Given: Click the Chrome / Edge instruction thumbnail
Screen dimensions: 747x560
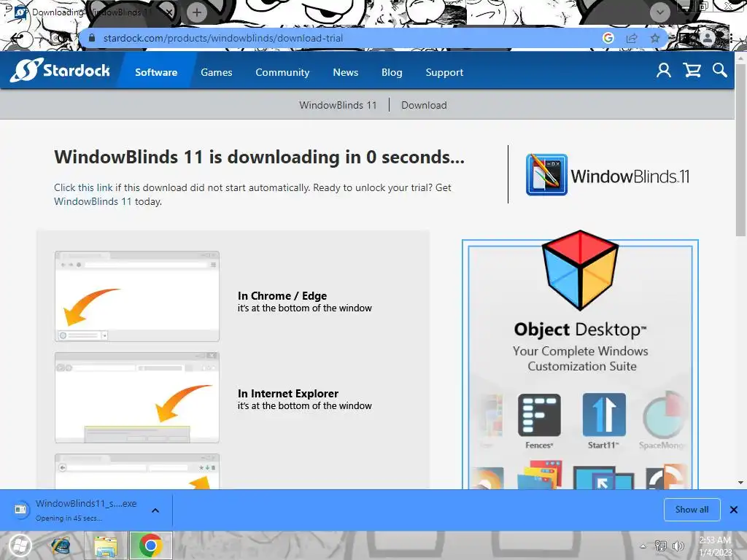Looking at the screenshot, I should (x=137, y=296).
